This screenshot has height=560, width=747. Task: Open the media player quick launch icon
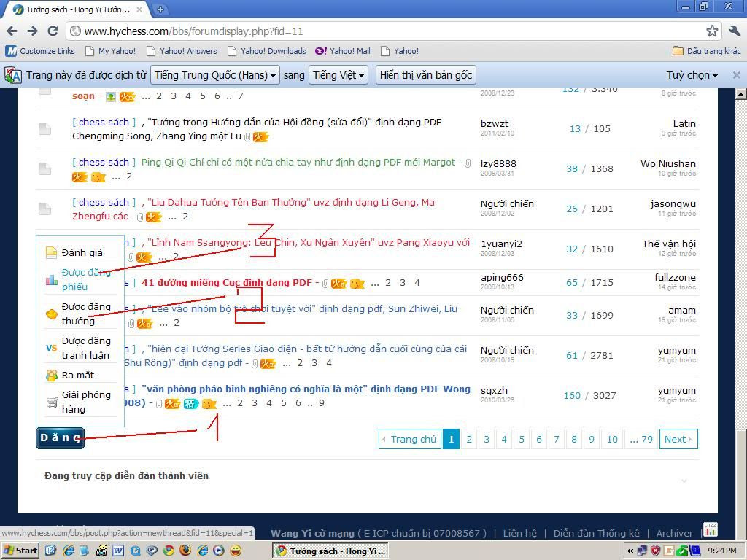click(218, 551)
